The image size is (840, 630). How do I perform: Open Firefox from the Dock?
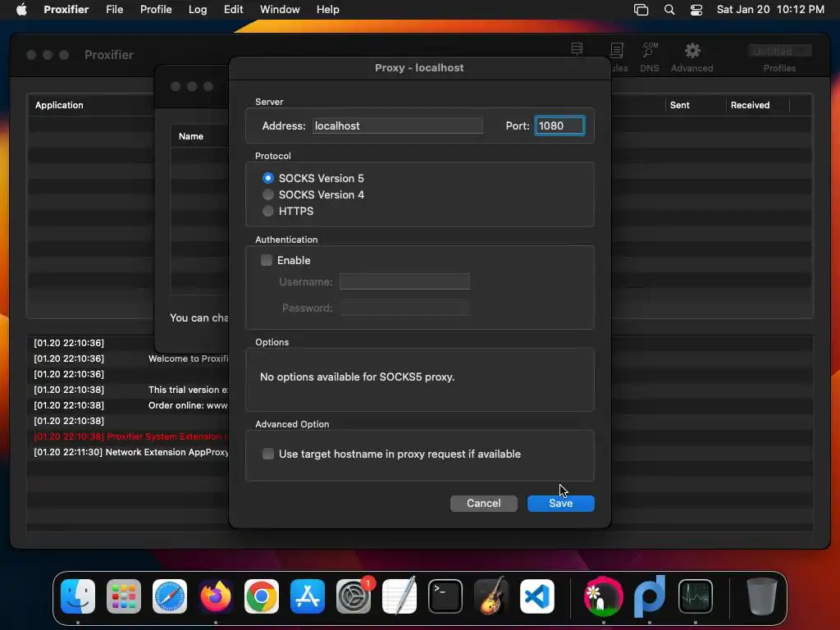216,596
